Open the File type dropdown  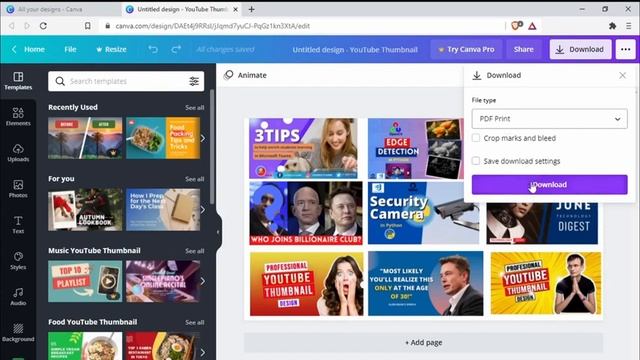(549, 119)
